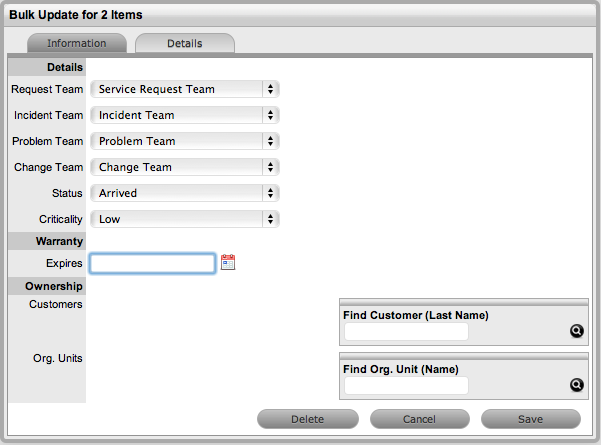Click the Service Request Team selection text
This screenshot has width=601, height=445.
[x=157, y=89]
